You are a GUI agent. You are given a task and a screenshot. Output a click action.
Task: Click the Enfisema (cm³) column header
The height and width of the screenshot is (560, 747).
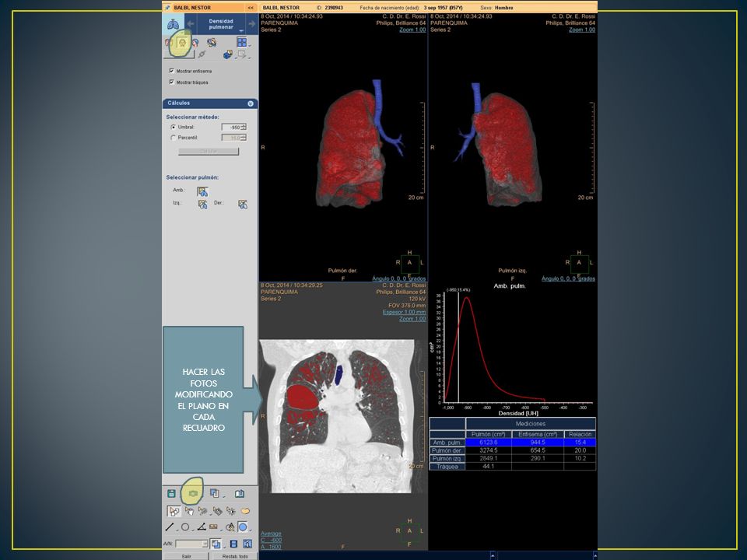(538, 434)
